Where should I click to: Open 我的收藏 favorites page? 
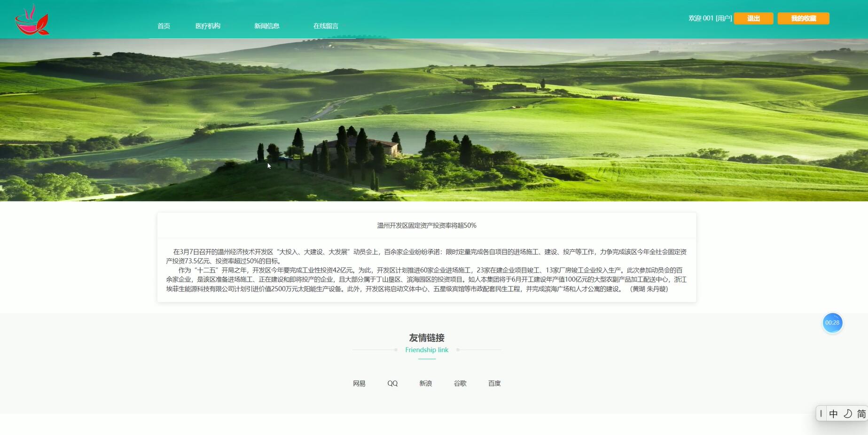[x=803, y=18]
